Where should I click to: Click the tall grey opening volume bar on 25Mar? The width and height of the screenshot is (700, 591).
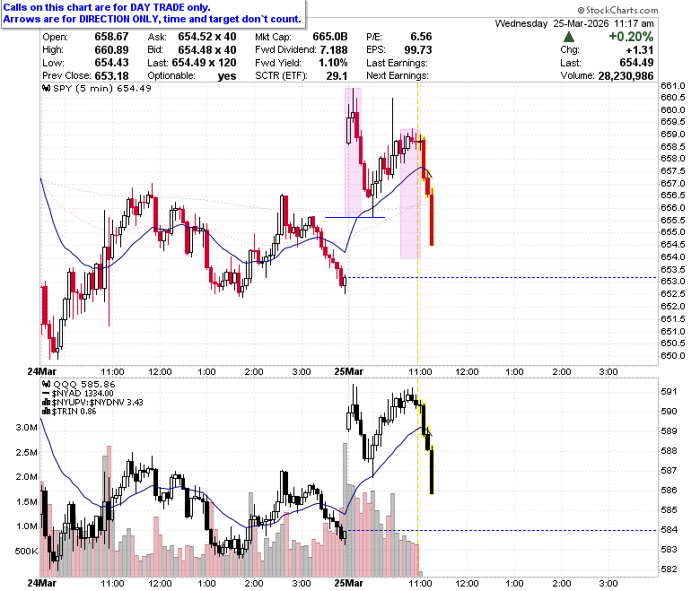pos(345,509)
